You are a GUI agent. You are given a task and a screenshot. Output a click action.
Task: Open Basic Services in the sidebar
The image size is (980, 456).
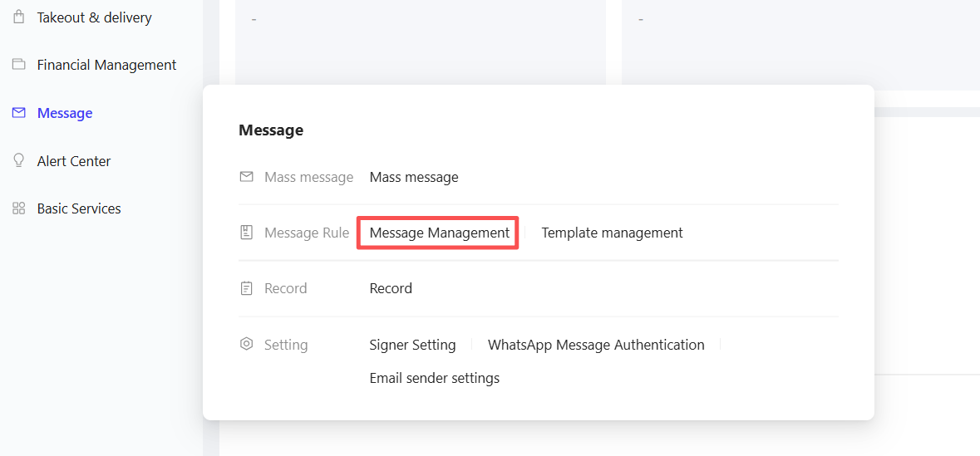click(x=79, y=208)
